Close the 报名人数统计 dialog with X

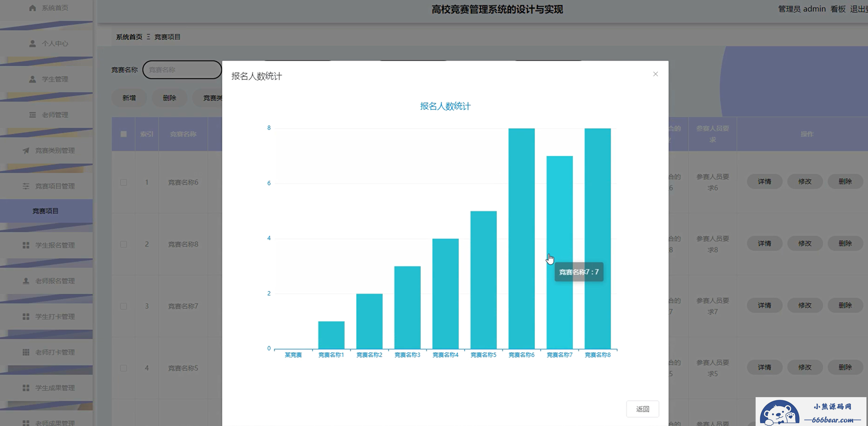click(655, 74)
